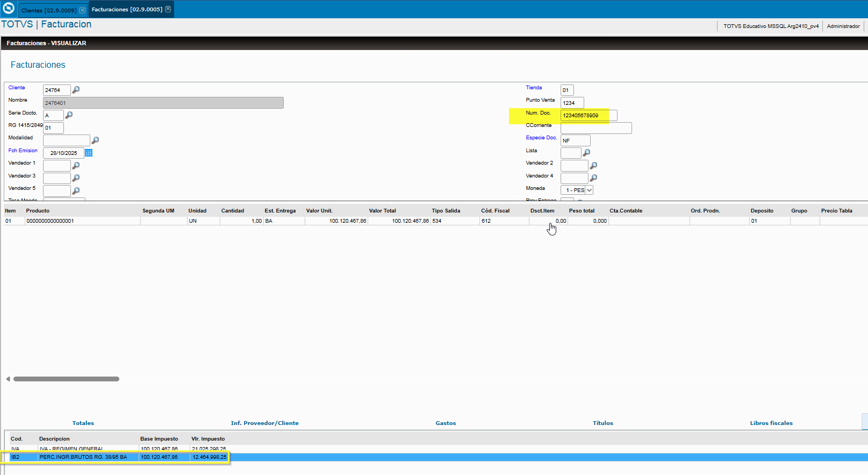Viewport: 868px width, 475px height.
Task: Open the Inf. Proveedor/Cliente tab
Action: point(265,423)
